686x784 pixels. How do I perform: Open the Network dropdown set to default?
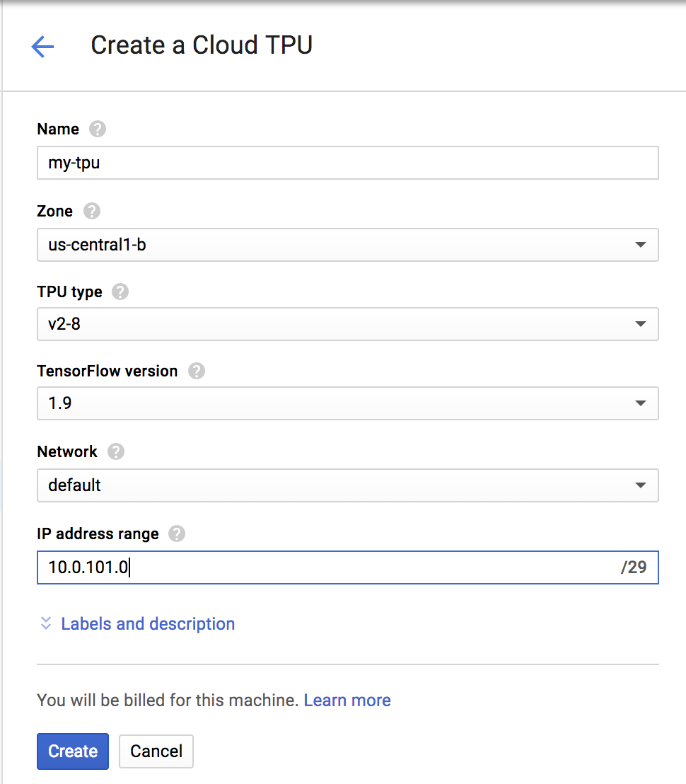(347, 485)
